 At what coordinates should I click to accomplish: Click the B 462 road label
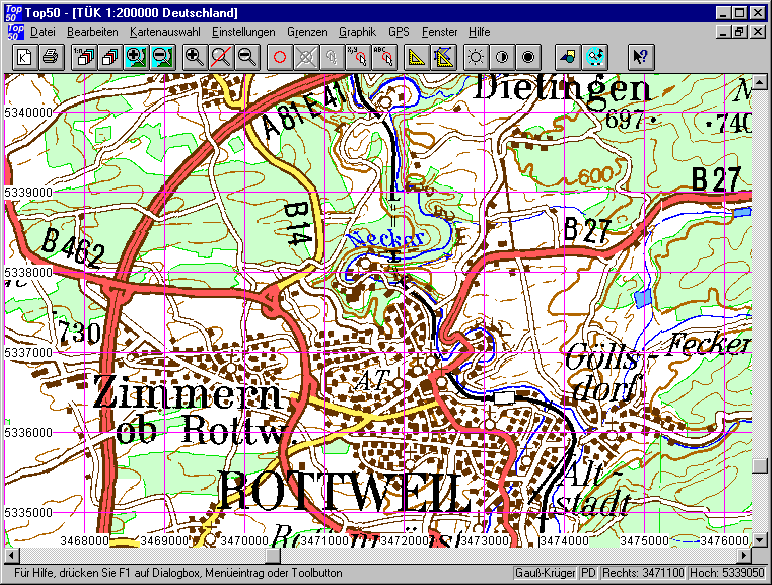(x=73, y=247)
